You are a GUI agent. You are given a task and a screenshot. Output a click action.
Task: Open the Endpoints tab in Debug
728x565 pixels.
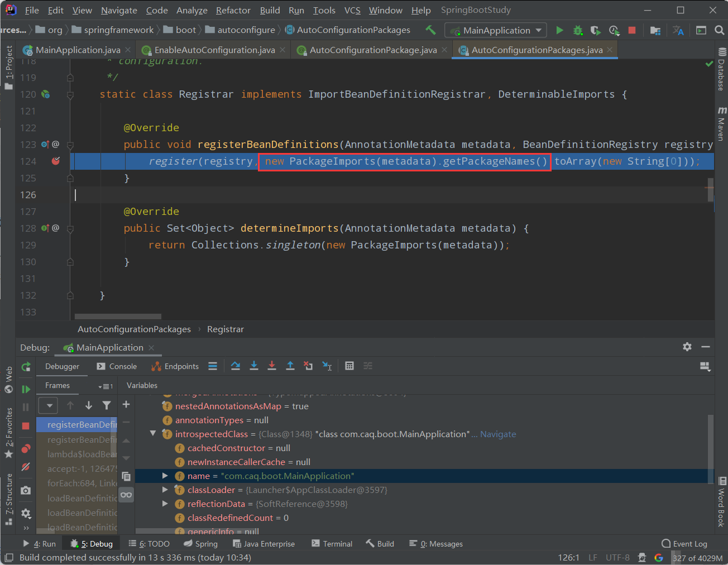point(175,366)
